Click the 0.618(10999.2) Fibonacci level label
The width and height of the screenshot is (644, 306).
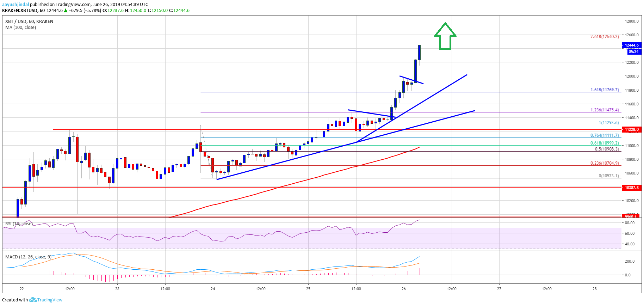(605, 143)
